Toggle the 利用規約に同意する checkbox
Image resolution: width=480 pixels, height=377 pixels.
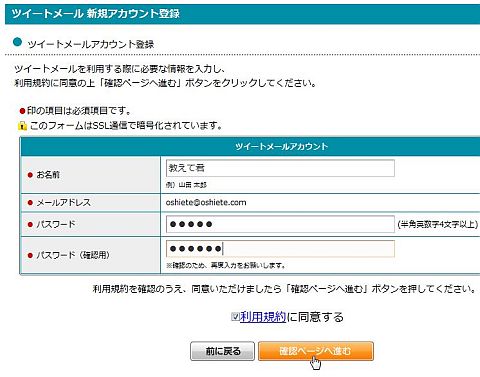point(235,317)
